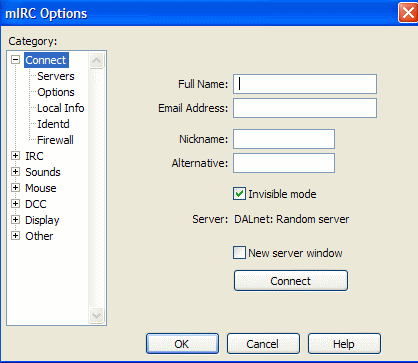Viewport: 418px width, 363px height.
Task: Collapse the Connect category tree node
Action: [x=15, y=60]
